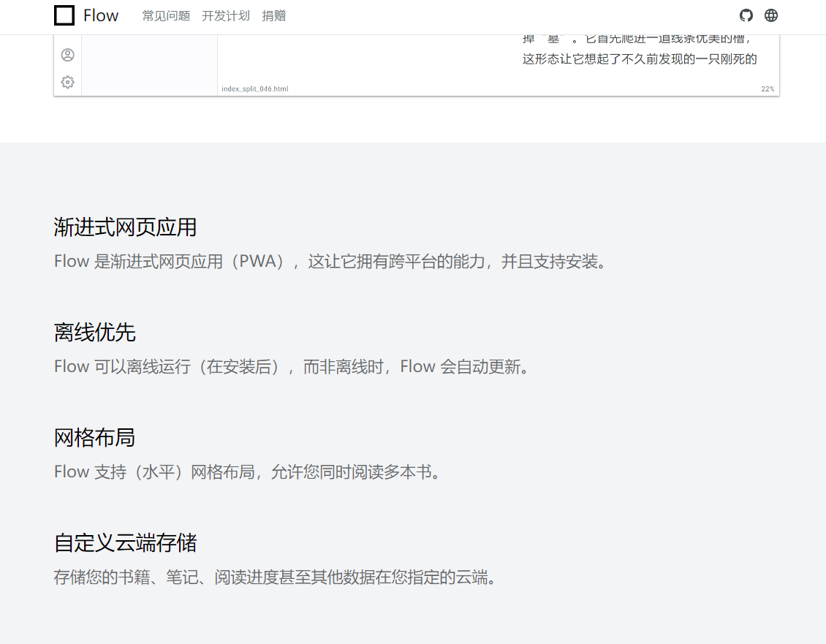Image resolution: width=826 pixels, height=644 pixels.
Task: Select the 捐赠 navigation link
Action: [x=273, y=16]
